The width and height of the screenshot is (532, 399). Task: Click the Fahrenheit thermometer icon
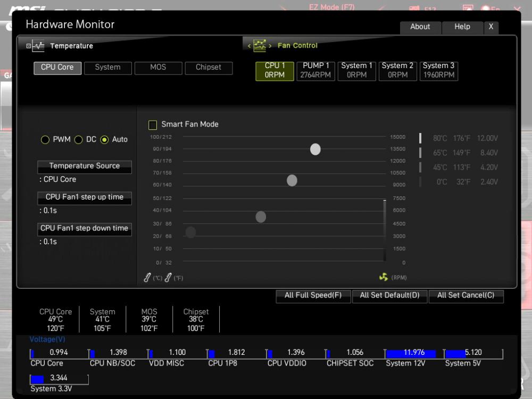coord(168,278)
